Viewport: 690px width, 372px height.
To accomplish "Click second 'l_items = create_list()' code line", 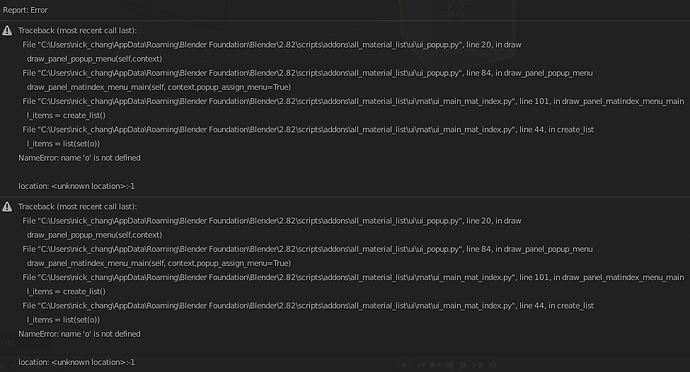I will [66, 291].
